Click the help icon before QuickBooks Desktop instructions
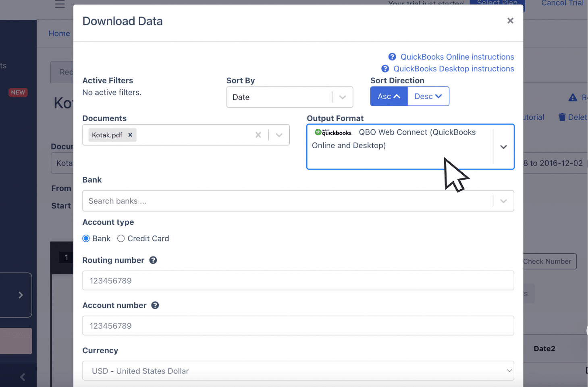 (385, 68)
